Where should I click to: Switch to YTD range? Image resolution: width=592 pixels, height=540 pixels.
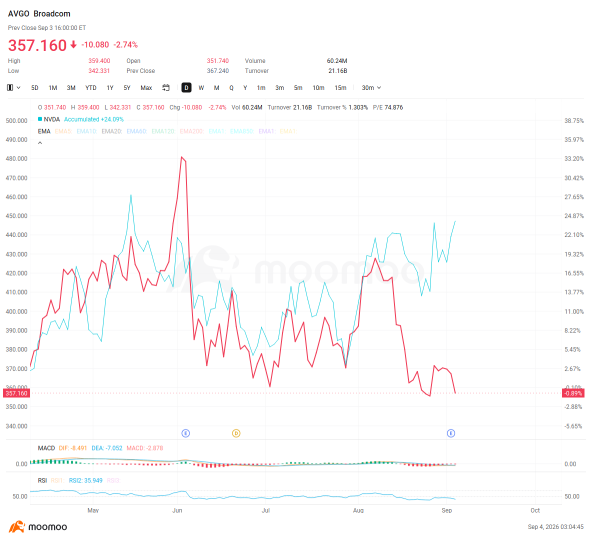pos(91,88)
